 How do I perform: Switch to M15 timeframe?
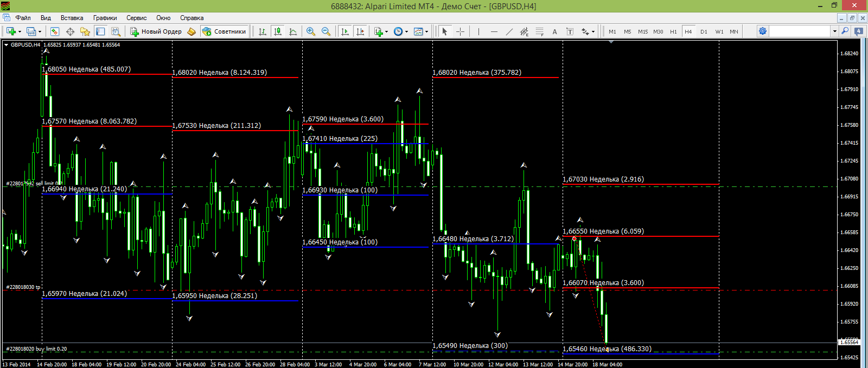[x=643, y=31]
